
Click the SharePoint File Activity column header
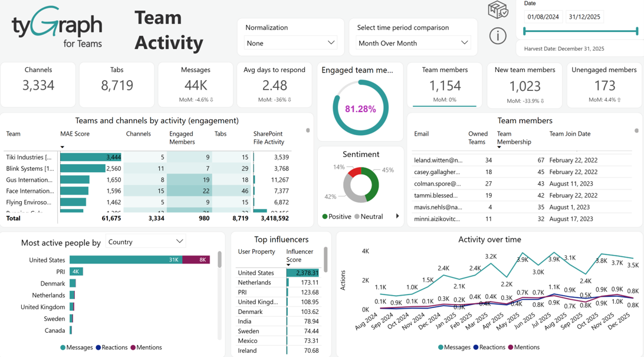coord(268,137)
